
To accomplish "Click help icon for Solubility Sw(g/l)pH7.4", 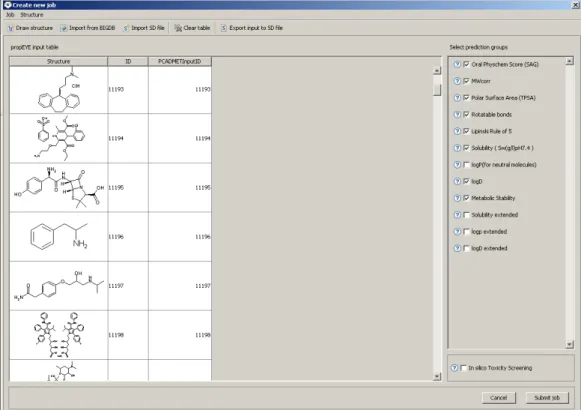I will (457, 148).
